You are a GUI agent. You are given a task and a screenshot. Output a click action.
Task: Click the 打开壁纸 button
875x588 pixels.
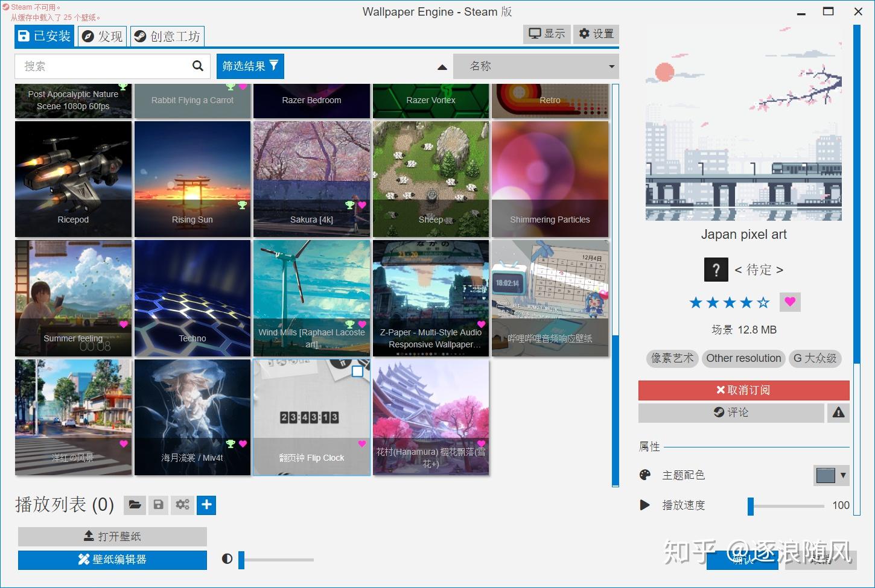pos(112,536)
